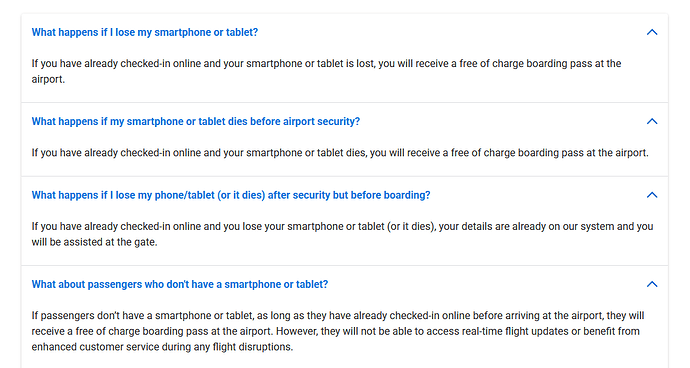Viewport: 690px width, 368px height.
Task: Click 'lose my phone/tablet (or it dies) after security' heading
Action: point(231,195)
